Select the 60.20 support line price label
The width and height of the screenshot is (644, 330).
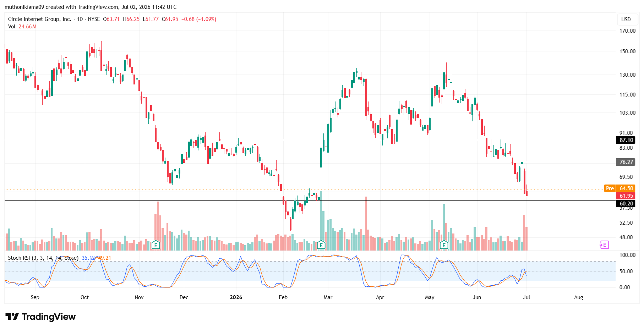click(626, 204)
